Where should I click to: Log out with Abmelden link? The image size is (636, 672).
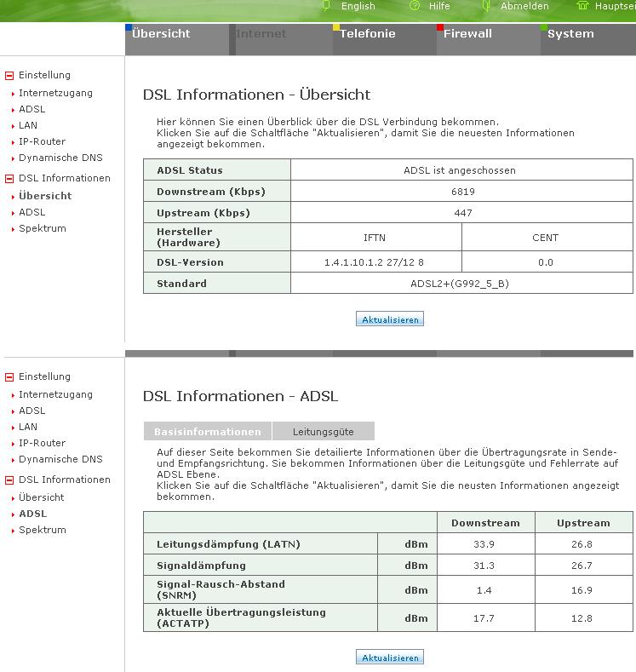[524, 6]
